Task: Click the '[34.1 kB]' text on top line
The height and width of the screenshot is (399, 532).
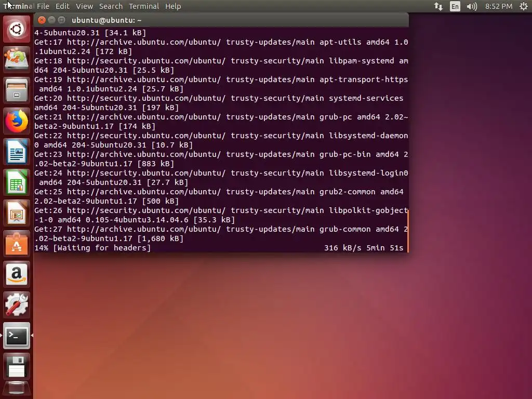Action: 125,33
